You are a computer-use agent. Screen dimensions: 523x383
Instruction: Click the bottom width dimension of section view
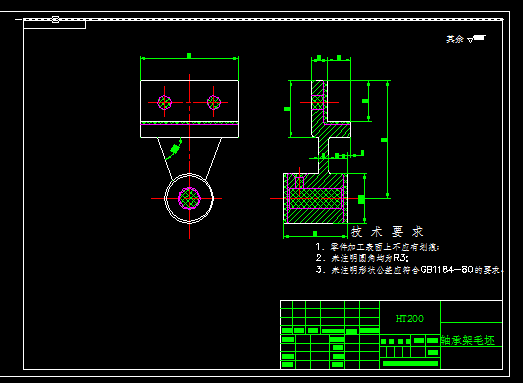point(315,236)
